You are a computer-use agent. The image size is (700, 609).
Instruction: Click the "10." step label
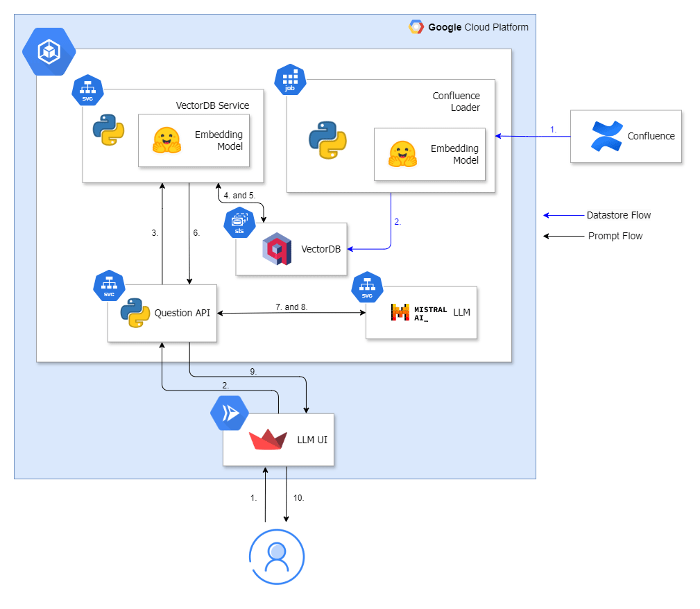coord(298,497)
